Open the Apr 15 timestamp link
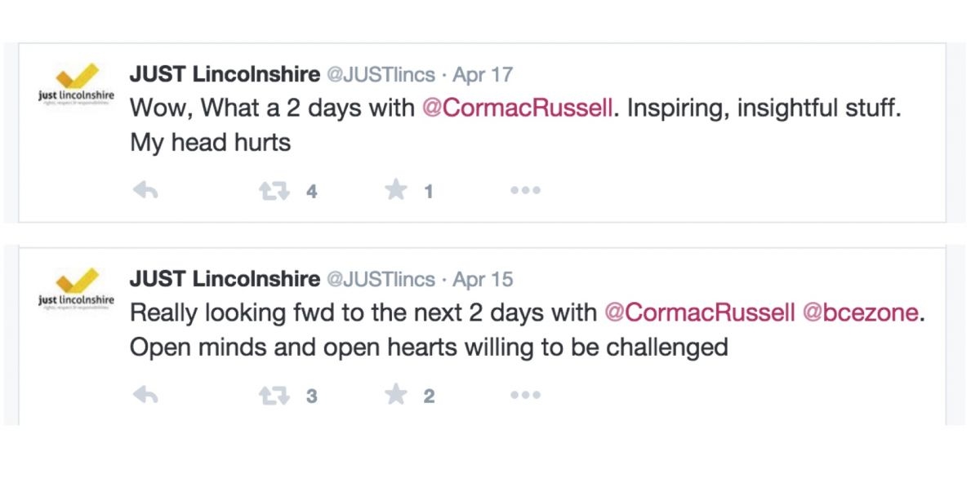The height and width of the screenshot is (483, 980). [x=483, y=280]
